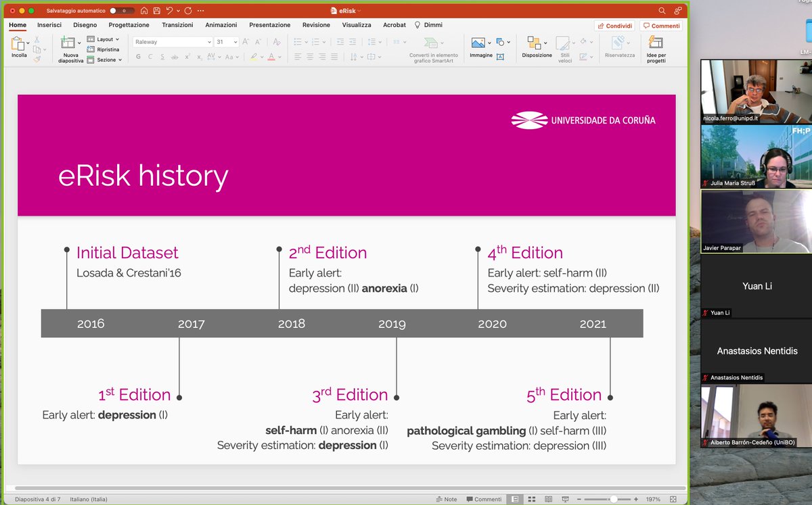Image resolution: width=812 pixels, height=505 pixels.
Task: Adjust the zoom slider handle
Action: [613, 500]
